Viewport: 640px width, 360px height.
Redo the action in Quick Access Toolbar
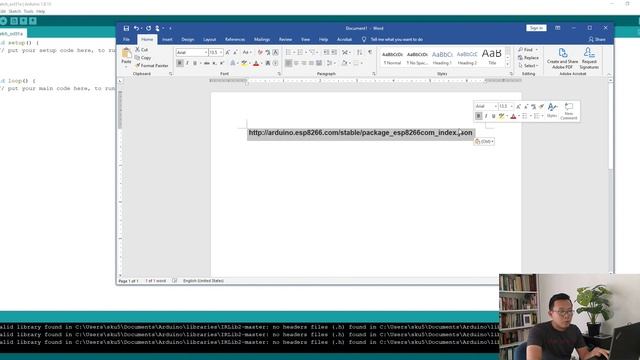click(x=149, y=28)
